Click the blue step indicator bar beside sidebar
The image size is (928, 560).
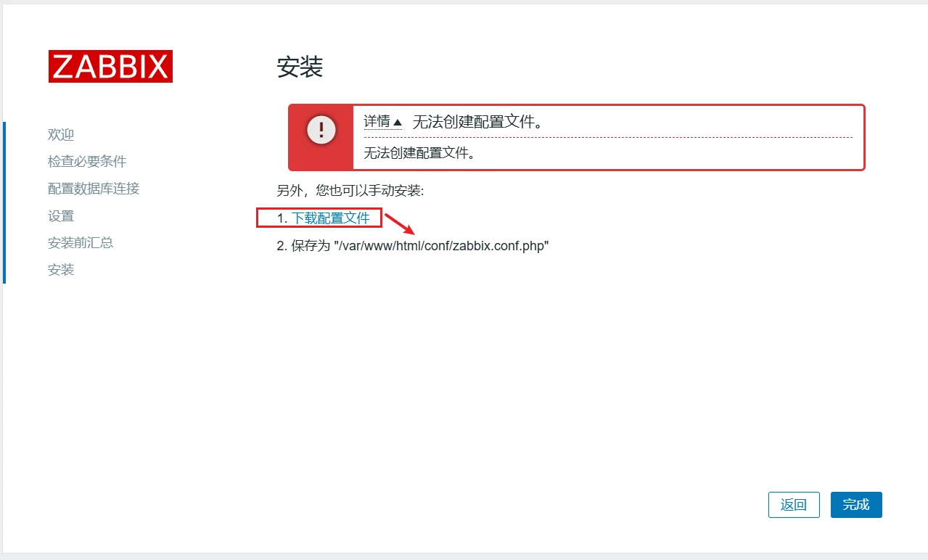point(4,202)
